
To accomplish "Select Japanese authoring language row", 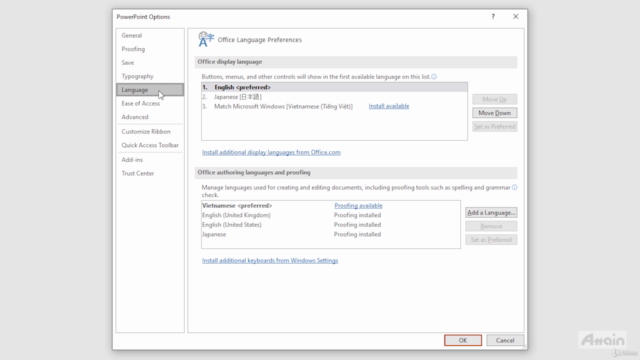I will click(331, 234).
